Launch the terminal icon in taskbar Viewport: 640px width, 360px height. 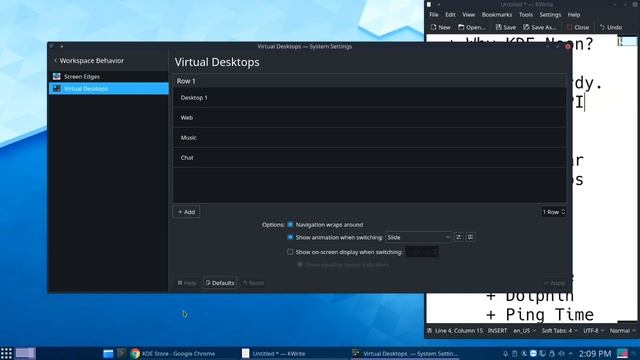point(121,353)
